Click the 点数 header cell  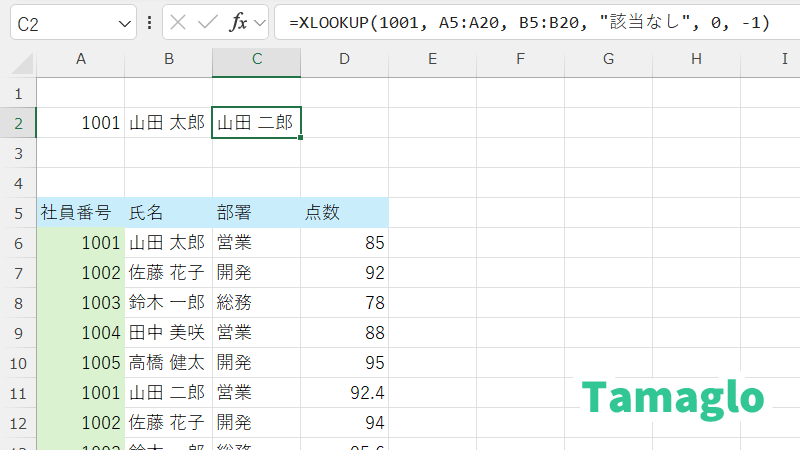point(344,212)
